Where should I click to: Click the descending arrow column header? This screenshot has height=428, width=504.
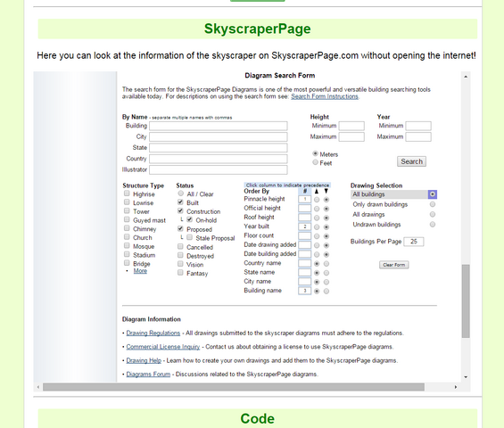pos(326,191)
